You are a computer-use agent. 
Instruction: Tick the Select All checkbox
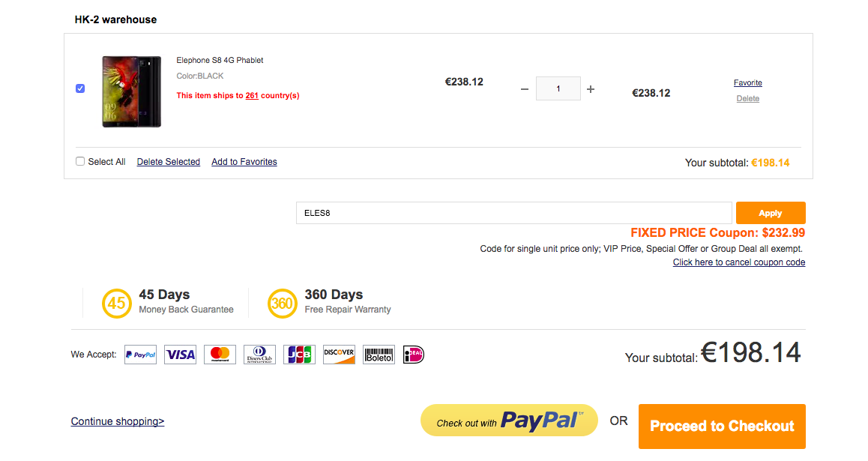pos(80,161)
